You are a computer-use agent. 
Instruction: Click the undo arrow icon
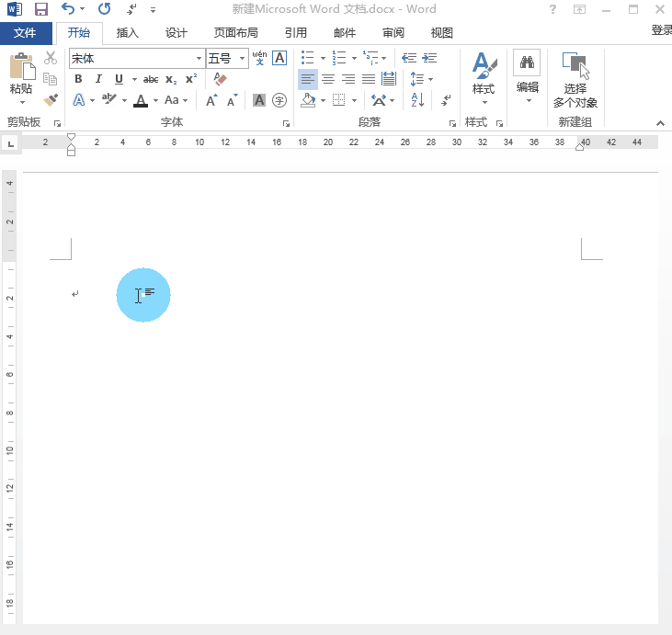(68, 9)
